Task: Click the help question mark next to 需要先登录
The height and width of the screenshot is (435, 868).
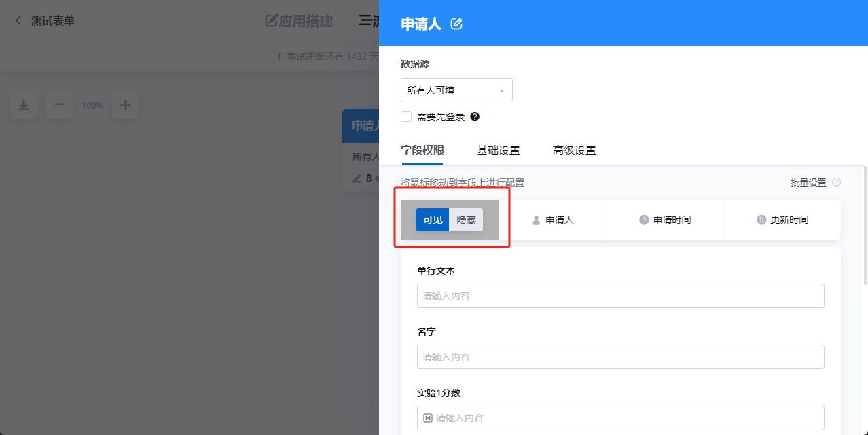Action: tap(475, 117)
